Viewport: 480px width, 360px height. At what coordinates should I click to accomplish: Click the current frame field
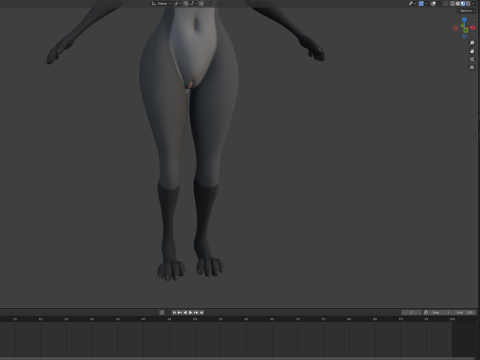coord(411,312)
